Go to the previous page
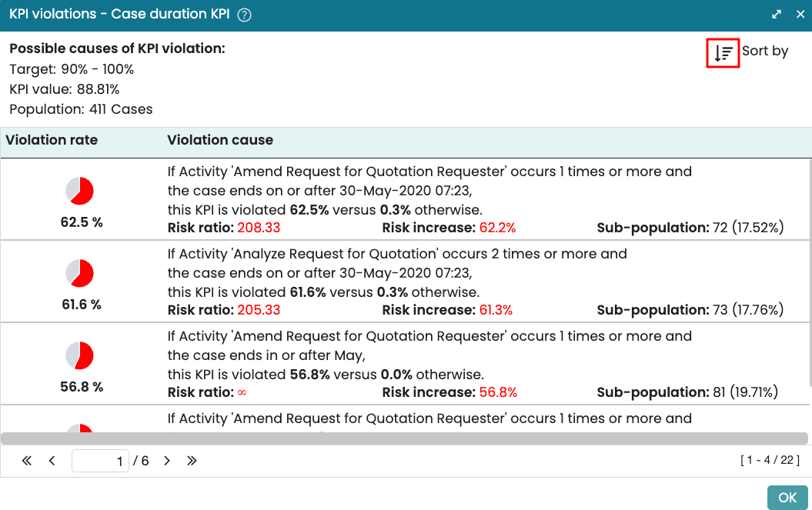Viewport: 812px width, 510px height. [x=52, y=461]
